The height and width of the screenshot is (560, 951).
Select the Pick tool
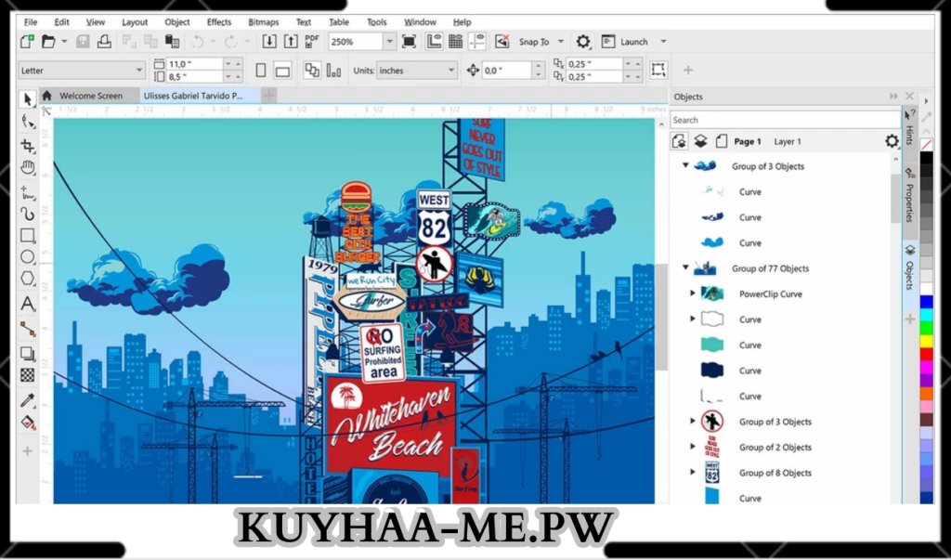[27, 98]
